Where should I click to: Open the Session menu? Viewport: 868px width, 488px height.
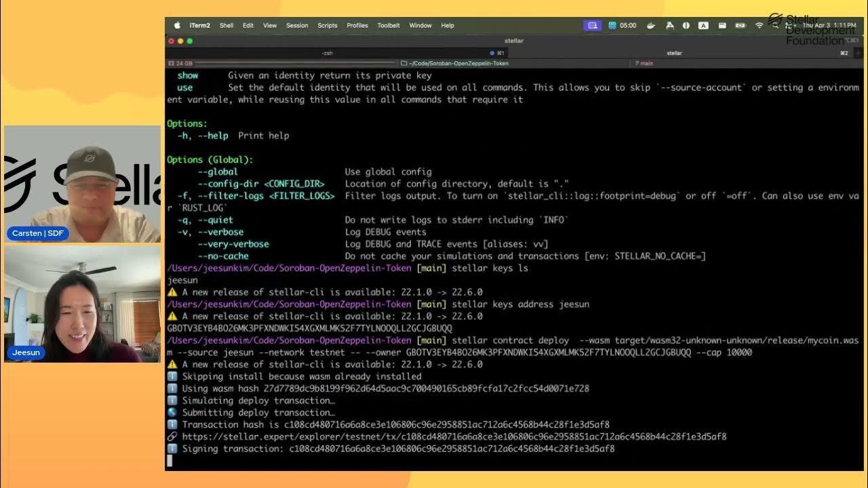[x=297, y=25]
